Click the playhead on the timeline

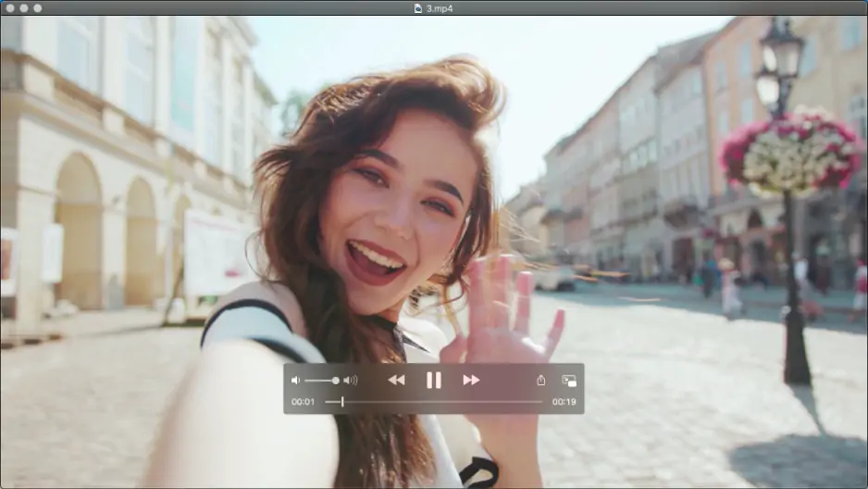coord(342,402)
